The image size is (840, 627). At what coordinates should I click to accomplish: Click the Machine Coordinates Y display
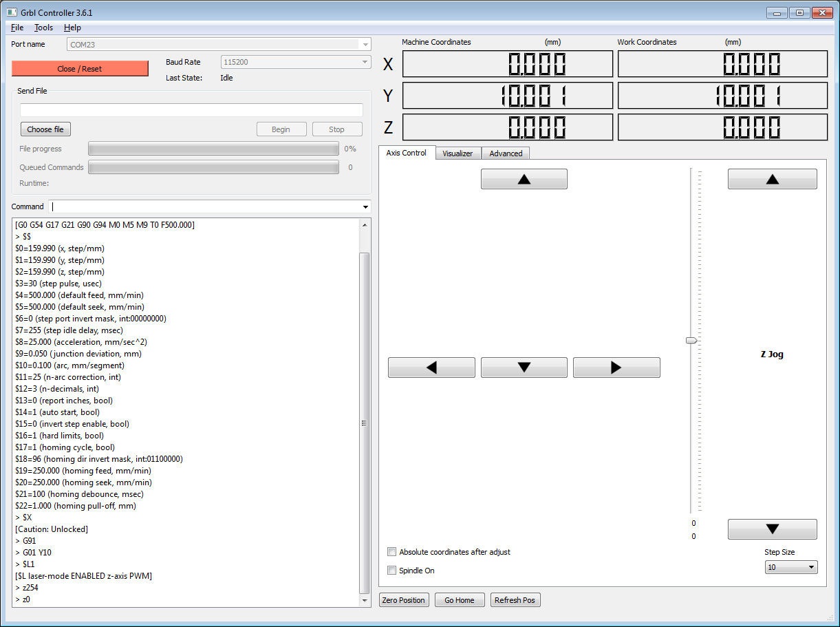point(507,96)
